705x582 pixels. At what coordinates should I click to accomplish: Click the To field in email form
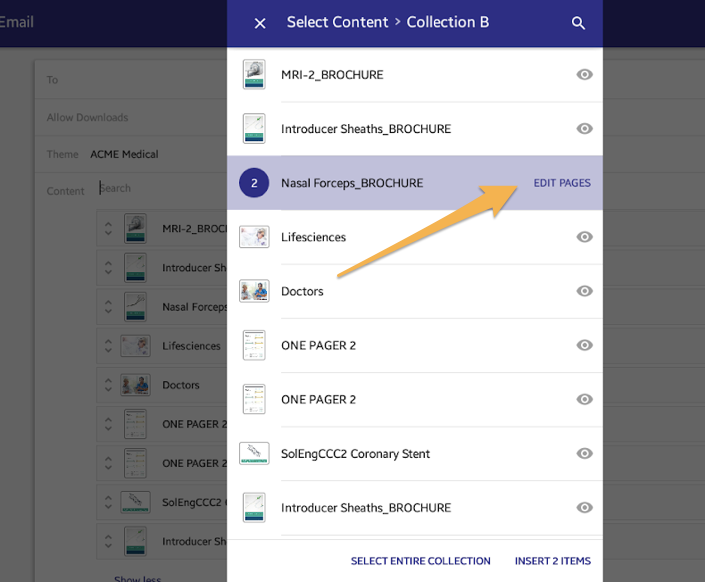tap(131, 80)
